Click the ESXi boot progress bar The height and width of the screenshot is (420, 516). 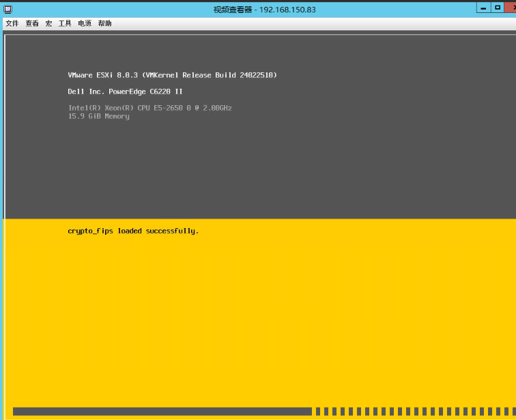tap(264, 411)
